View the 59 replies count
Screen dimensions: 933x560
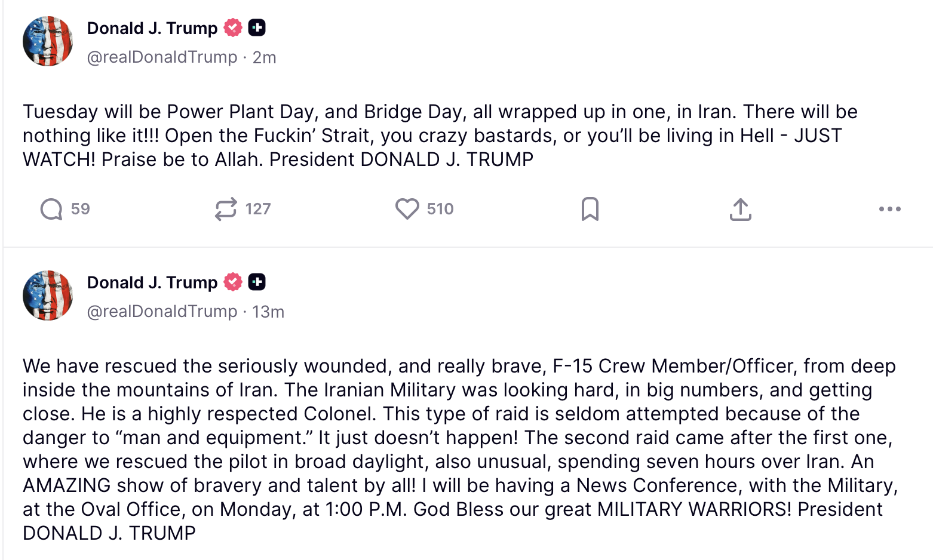click(x=80, y=209)
